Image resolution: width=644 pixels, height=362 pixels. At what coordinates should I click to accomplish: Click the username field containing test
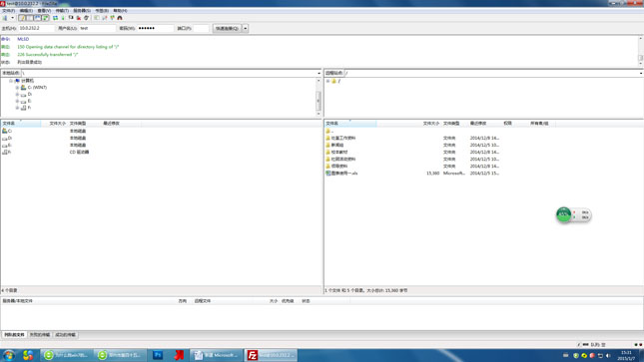97,28
